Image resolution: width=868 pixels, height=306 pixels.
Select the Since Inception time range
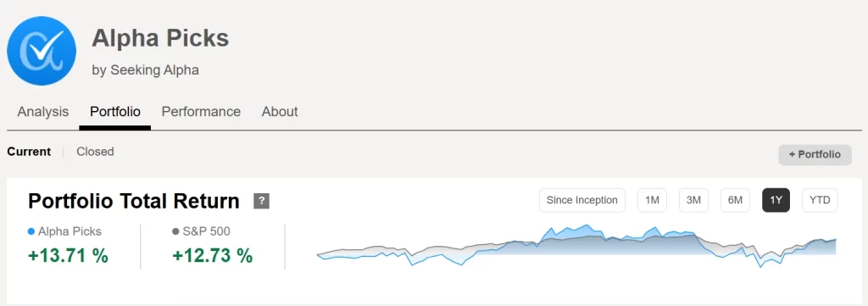tap(581, 200)
